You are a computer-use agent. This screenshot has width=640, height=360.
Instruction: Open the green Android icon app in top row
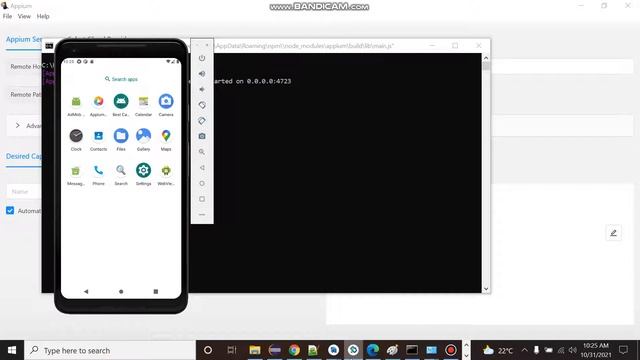[121, 101]
